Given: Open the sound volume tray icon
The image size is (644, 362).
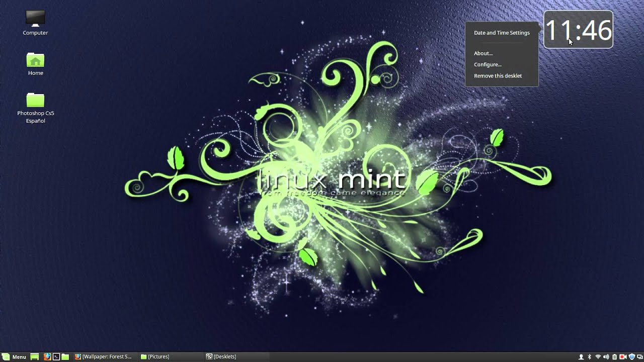Looking at the screenshot, I should [606, 357].
